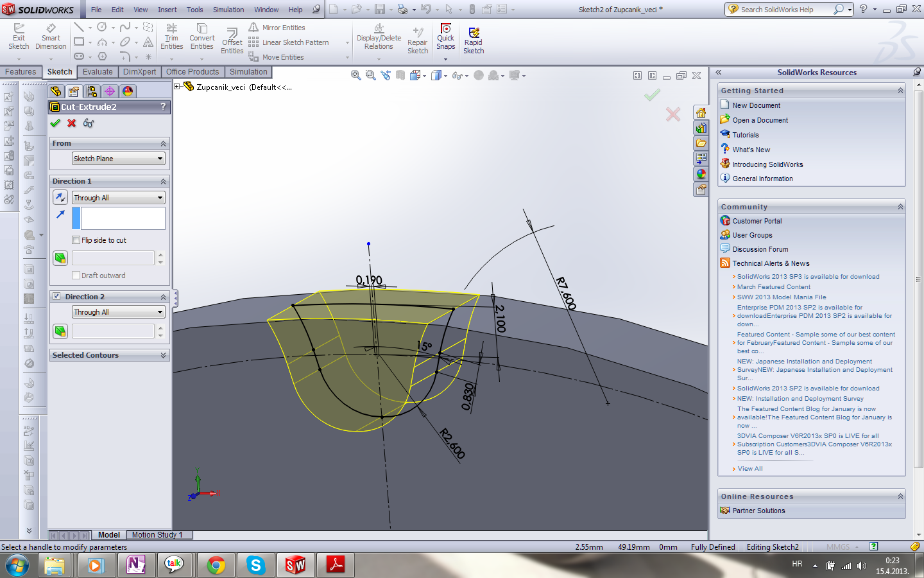
Task: Switch to the Evaluate tab
Action: tap(98, 72)
